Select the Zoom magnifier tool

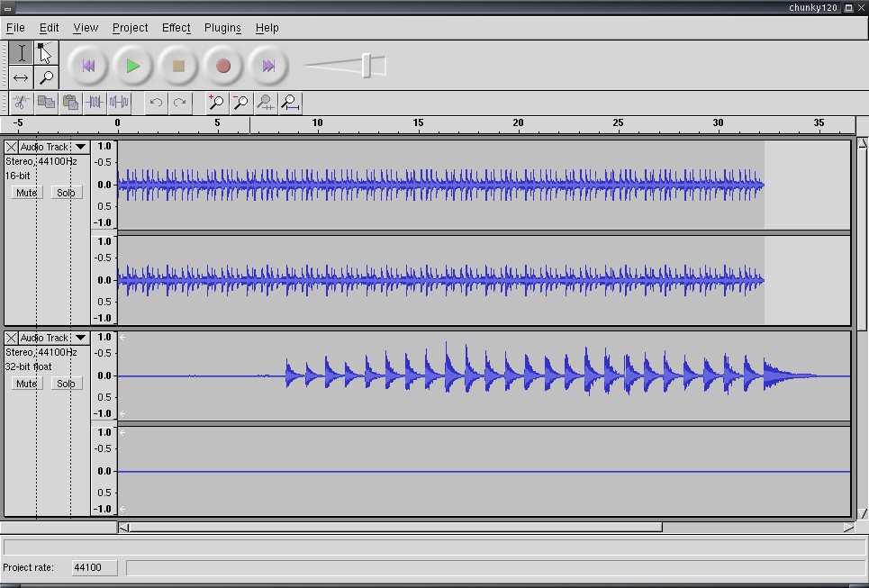coord(46,77)
